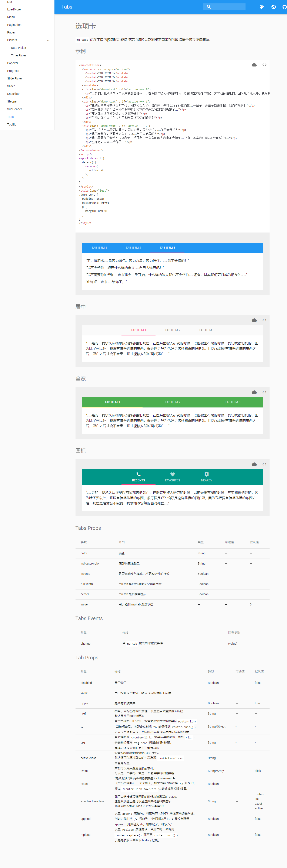Click 'ripple' parameter cell
287x868 pixels.
pyautogui.click(x=84, y=703)
